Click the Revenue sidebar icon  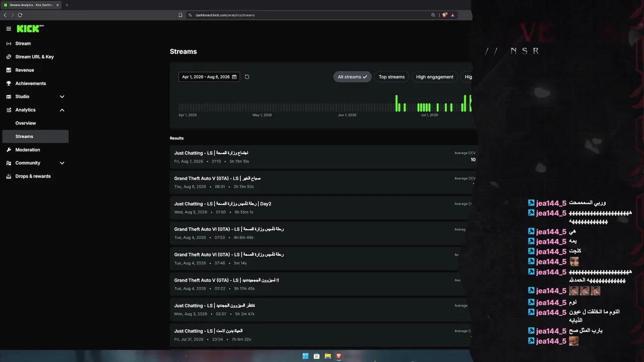[9, 70]
